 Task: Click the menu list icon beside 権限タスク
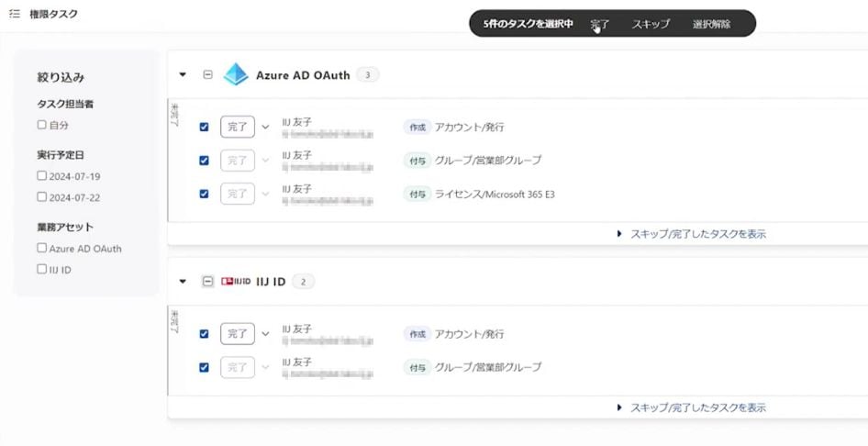click(14, 14)
